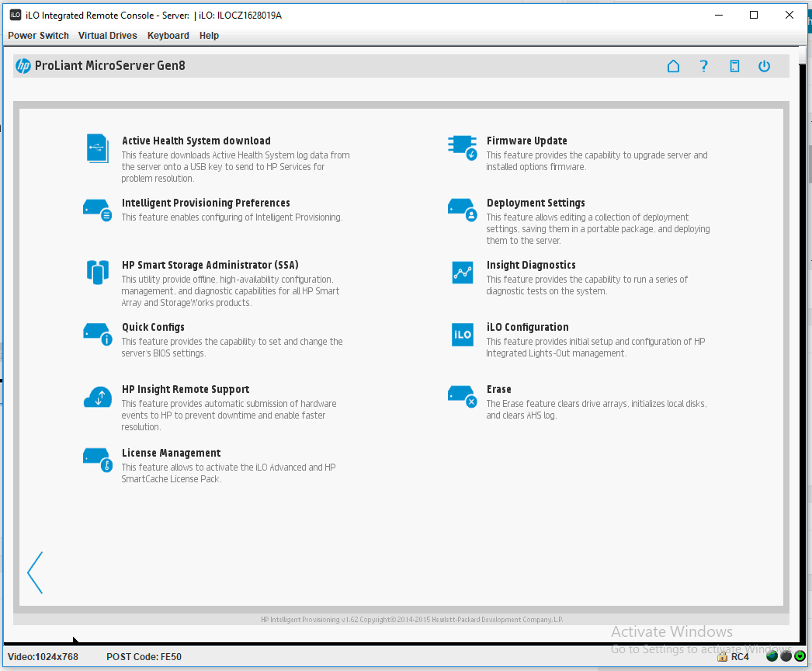Open the Virtual Drives menu
The width and height of the screenshot is (812, 671).
click(x=108, y=35)
